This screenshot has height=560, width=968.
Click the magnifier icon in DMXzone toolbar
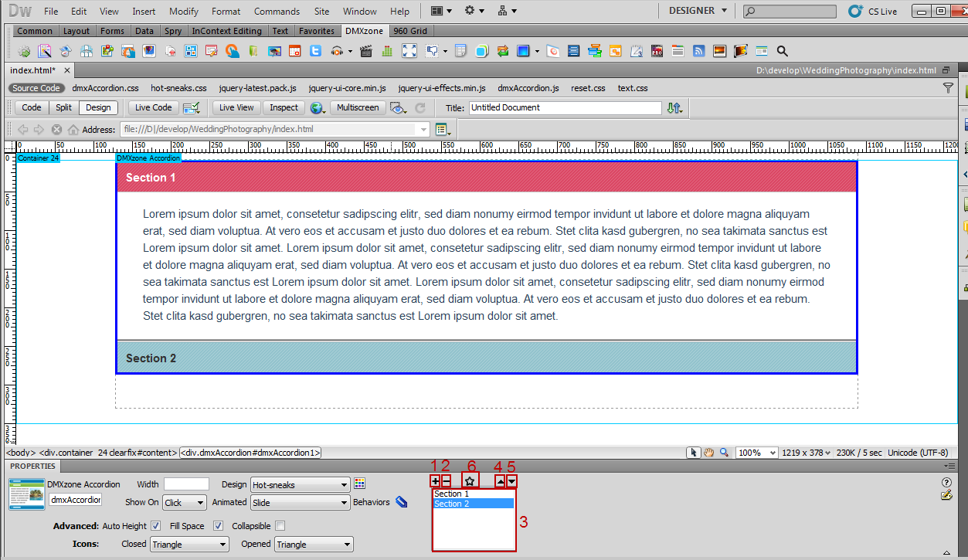782,51
